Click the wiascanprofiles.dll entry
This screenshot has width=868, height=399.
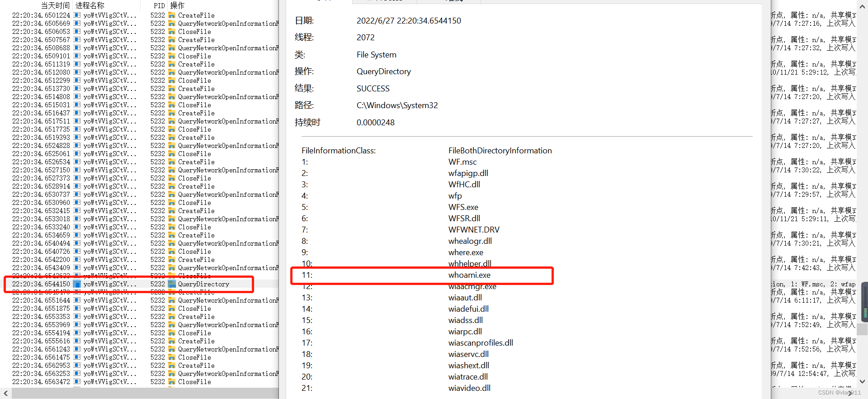point(481,343)
